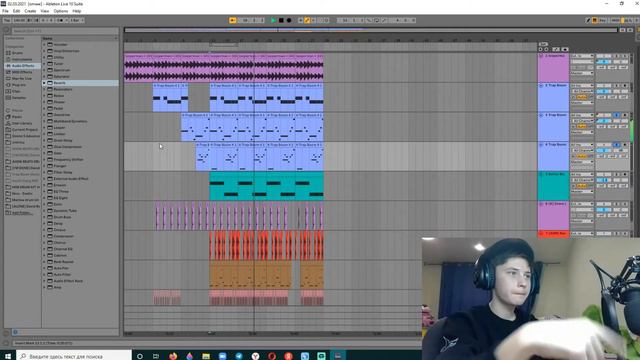Select Clips category in browser
This screenshot has height=360, width=640.
click(x=16, y=91)
